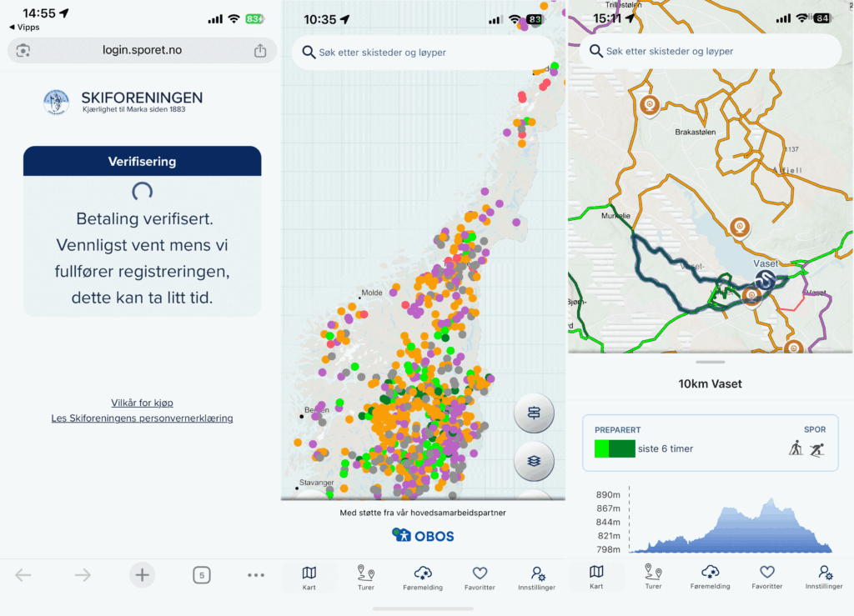Tap the reader icon in the address bar

click(x=23, y=51)
